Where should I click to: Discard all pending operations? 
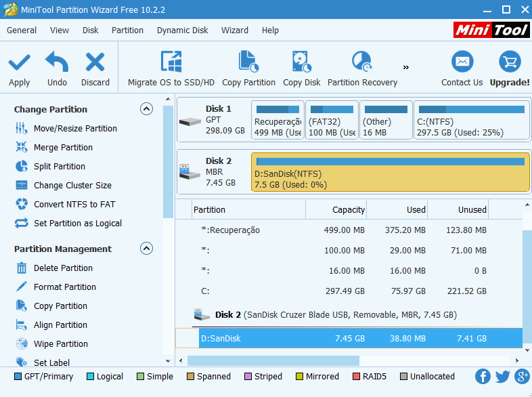pos(95,69)
